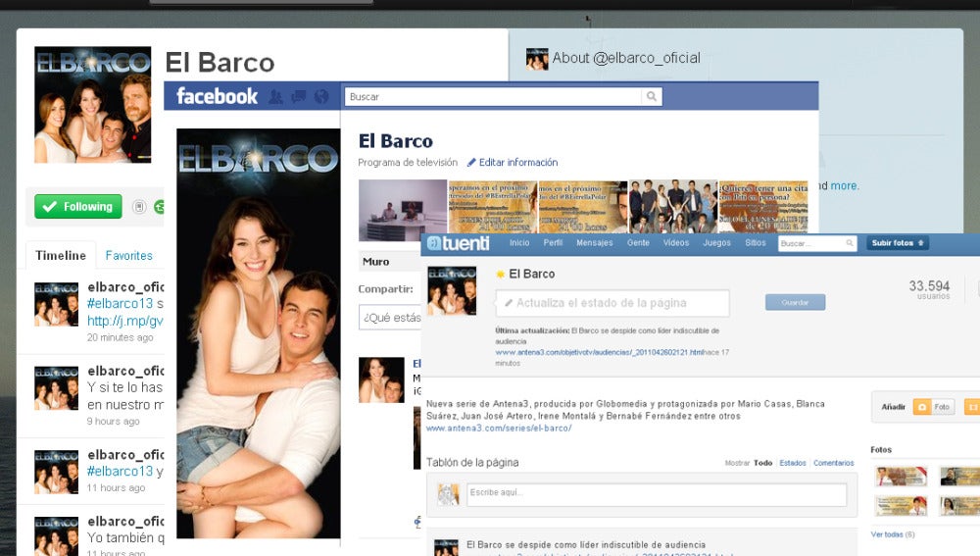The width and height of the screenshot is (980, 556).
Task: Click the 'more.' link in Twitter sidebar
Action: coord(845,185)
